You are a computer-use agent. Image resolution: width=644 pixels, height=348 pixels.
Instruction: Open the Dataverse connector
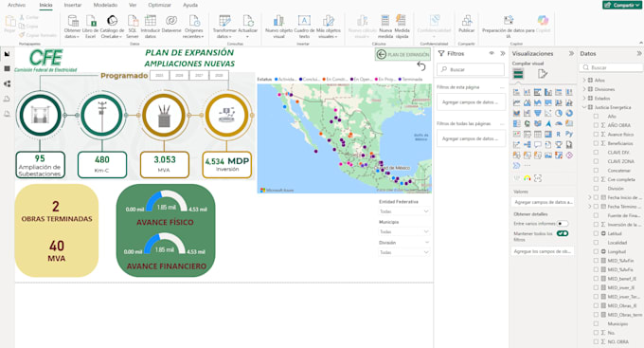click(171, 24)
